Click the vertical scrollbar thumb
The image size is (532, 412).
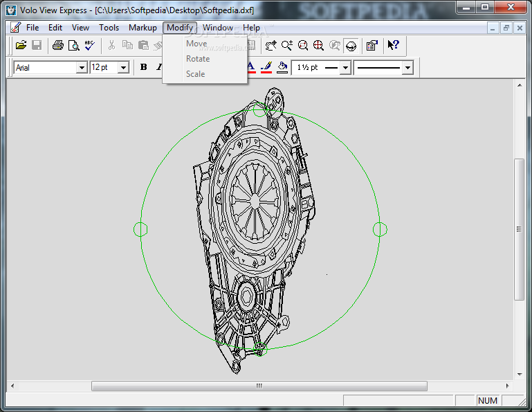point(519,229)
